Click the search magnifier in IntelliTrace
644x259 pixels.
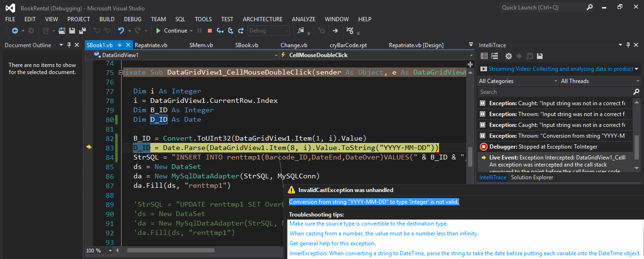coord(636,92)
